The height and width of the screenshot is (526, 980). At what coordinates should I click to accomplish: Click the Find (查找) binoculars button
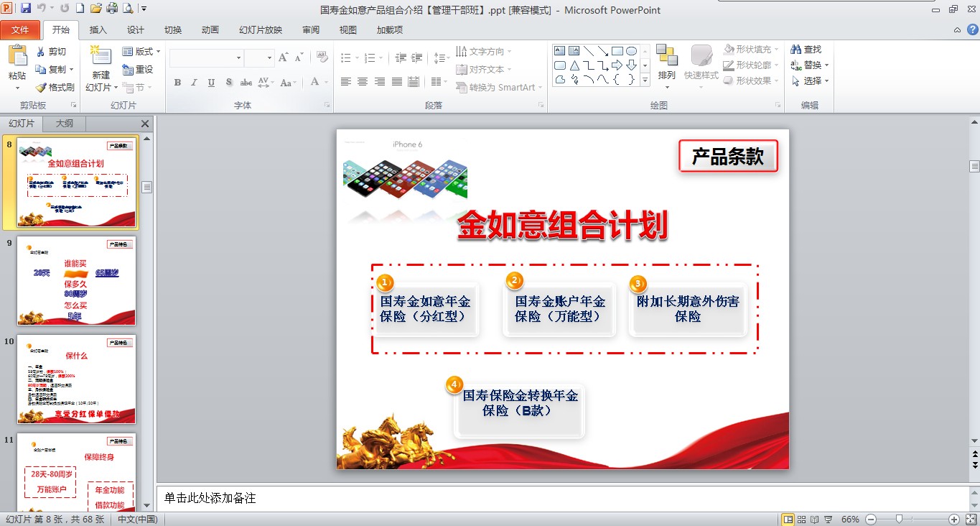pos(806,50)
